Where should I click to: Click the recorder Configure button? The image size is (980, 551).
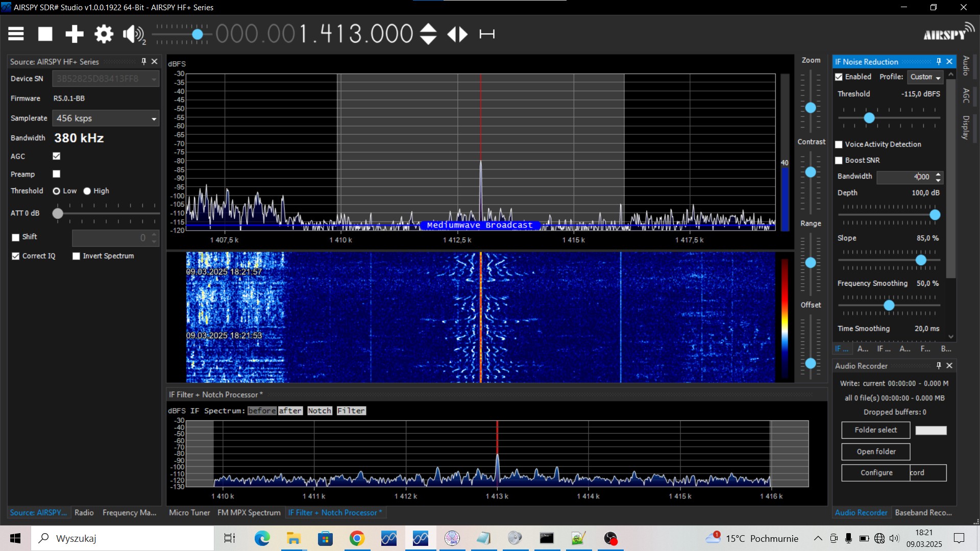tap(876, 473)
